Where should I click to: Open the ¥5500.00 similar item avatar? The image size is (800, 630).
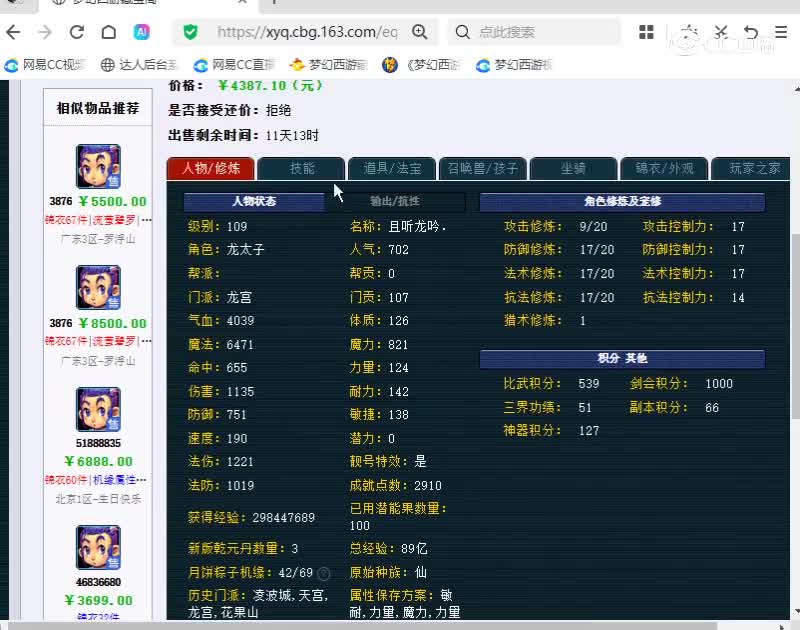(98, 166)
